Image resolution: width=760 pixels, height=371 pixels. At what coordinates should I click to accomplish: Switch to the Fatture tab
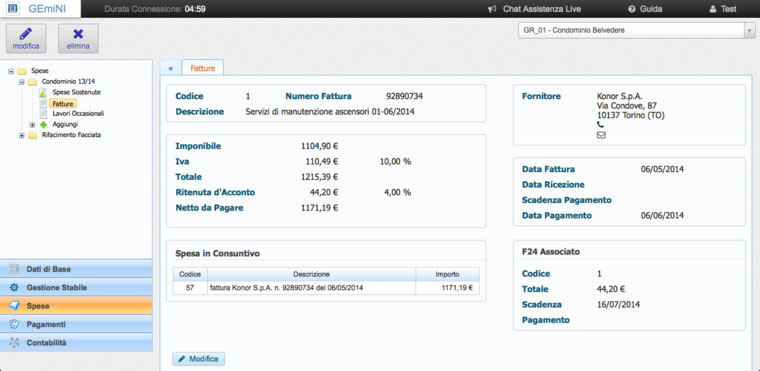click(203, 68)
